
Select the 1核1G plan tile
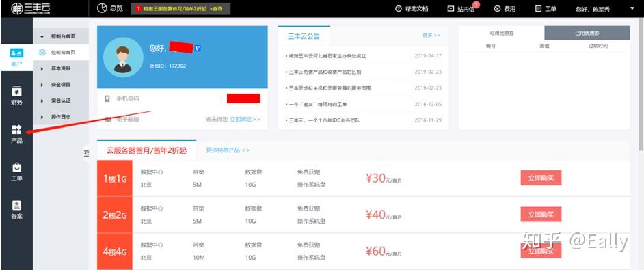click(x=115, y=178)
